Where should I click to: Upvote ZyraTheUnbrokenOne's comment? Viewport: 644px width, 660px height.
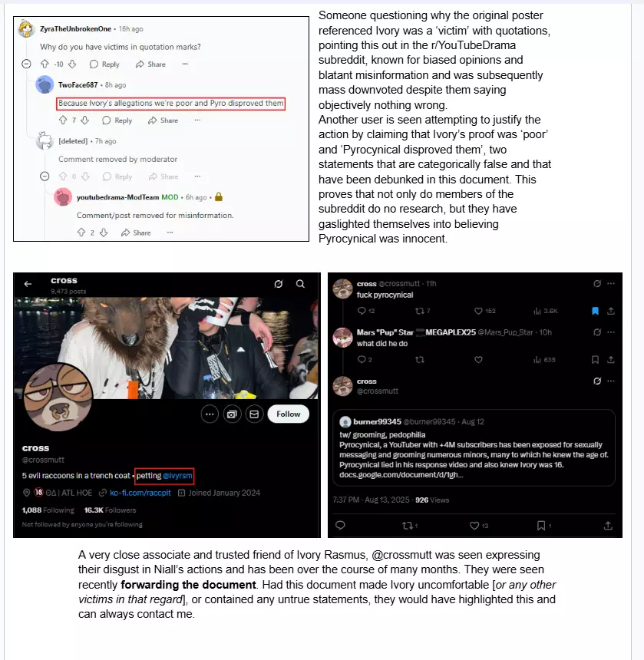(45, 64)
